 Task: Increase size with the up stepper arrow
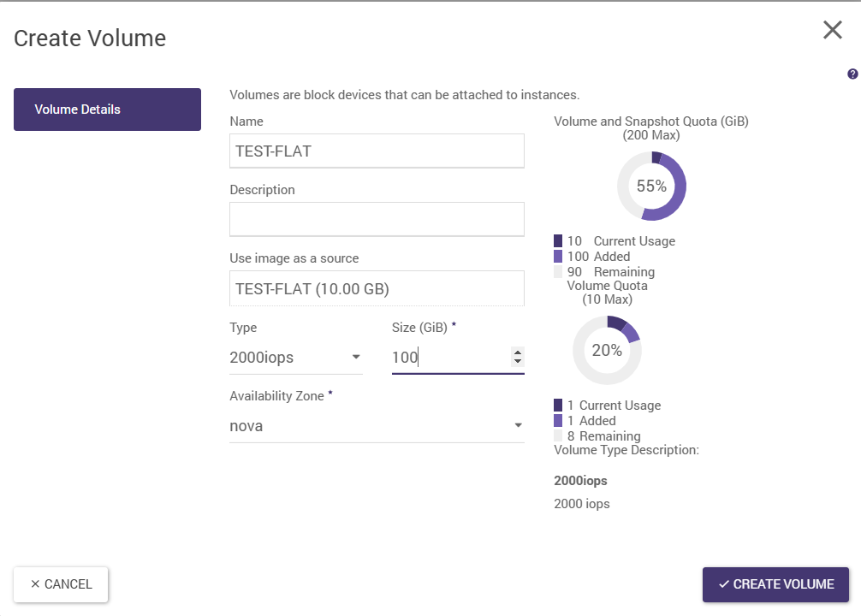[517, 352]
